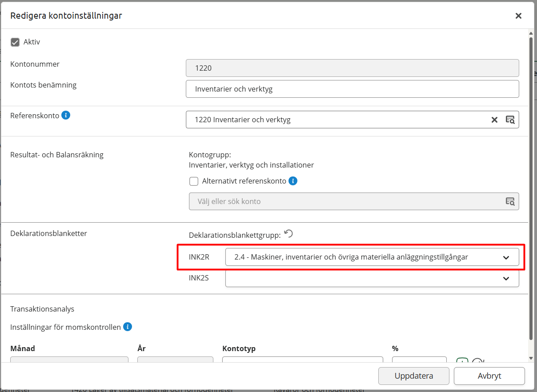Expand the INK2S dropdown
537x392 pixels.
click(372, 278)
